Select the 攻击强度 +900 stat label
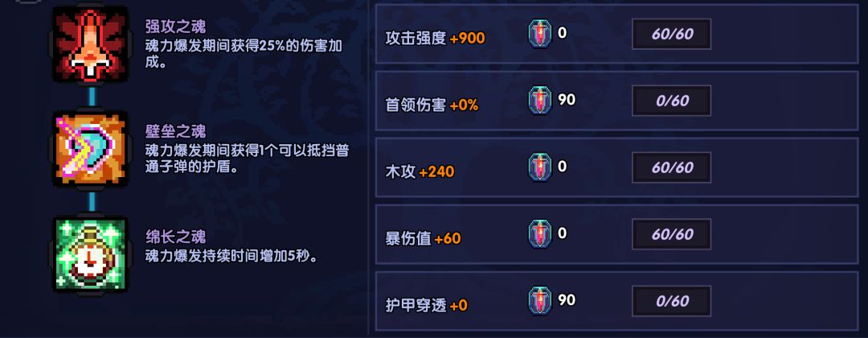Viewport: 868px width, 338px height. [435, 38]
